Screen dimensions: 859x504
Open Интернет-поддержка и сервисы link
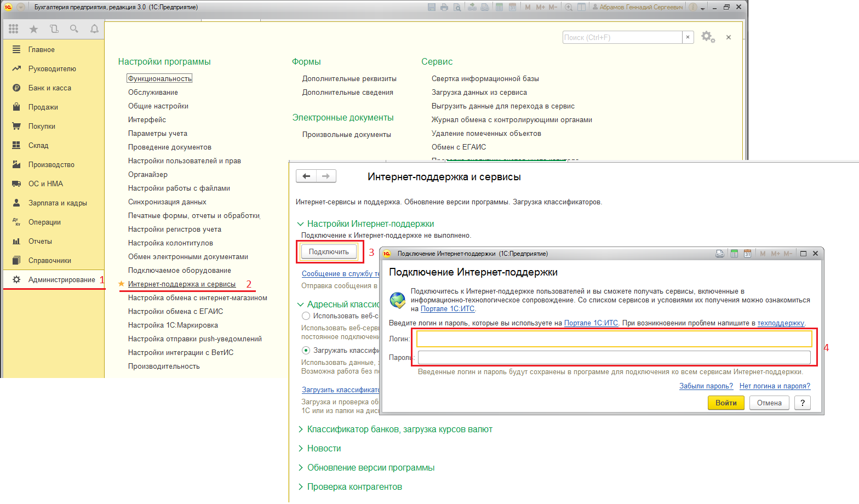[x=182, y=284]
